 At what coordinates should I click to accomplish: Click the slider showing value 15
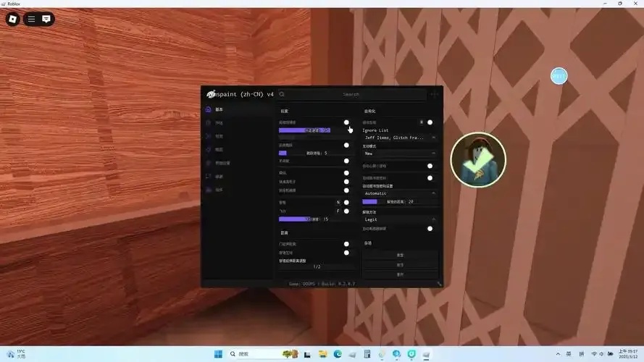coord(317,219)
